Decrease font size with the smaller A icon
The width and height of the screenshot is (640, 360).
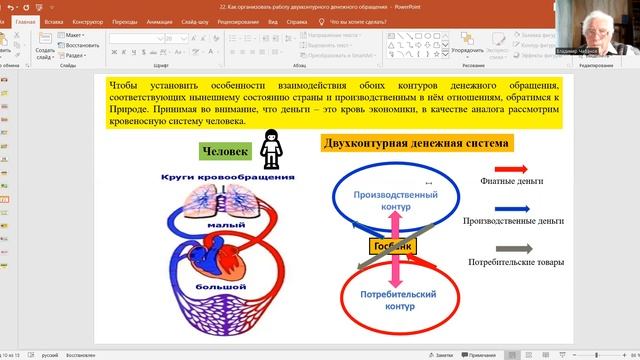(203, 38)
